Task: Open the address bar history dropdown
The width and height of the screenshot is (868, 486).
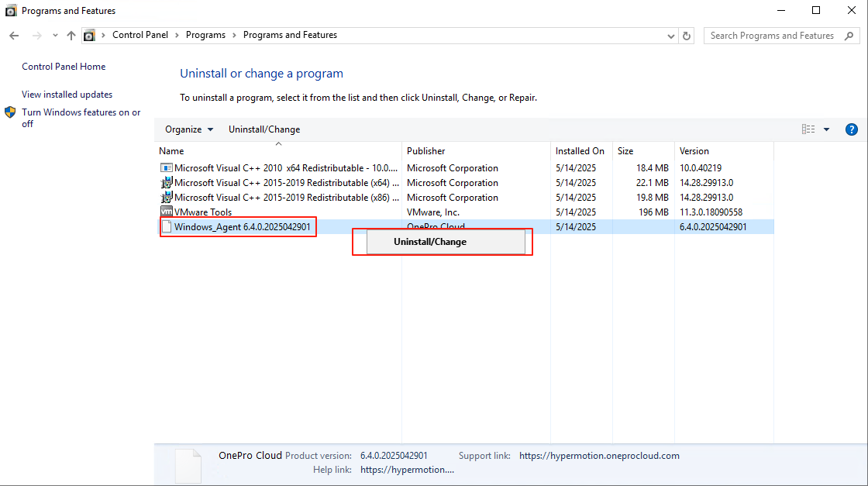Action: (671, 36)
